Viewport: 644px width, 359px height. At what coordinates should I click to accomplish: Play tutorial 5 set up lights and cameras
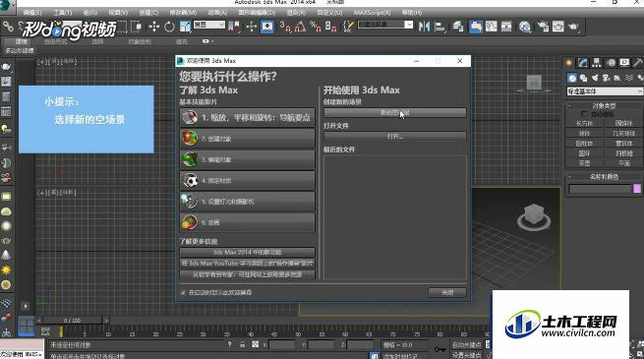pos(247,202)
